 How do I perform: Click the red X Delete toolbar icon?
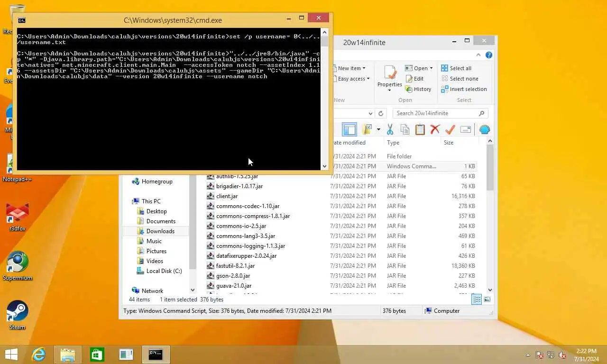(435, 129)
